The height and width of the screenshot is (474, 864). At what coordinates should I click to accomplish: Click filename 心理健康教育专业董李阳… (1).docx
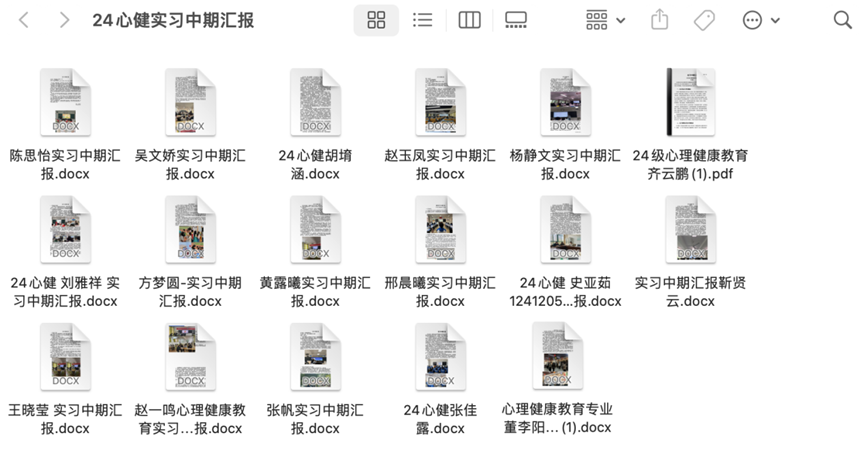(557, 418)
